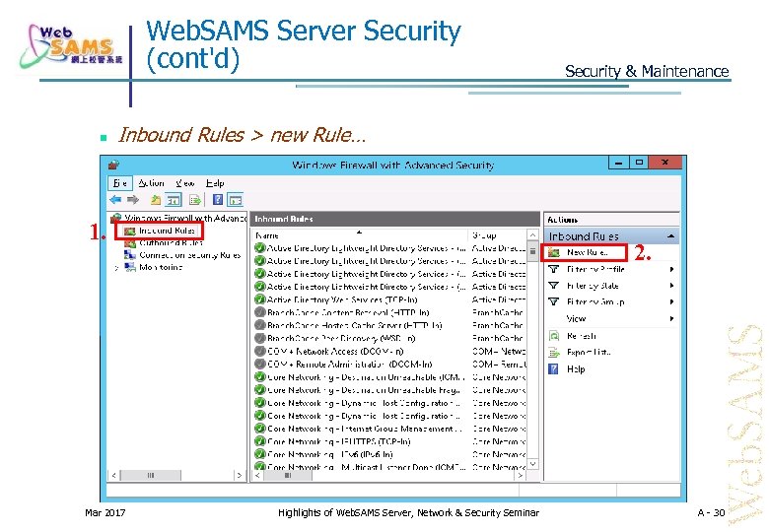Click Show/Hide Action Pane toolbar icon
Image resolution: width=769 pixels, height=532 pixels.
tap(236, 199)
